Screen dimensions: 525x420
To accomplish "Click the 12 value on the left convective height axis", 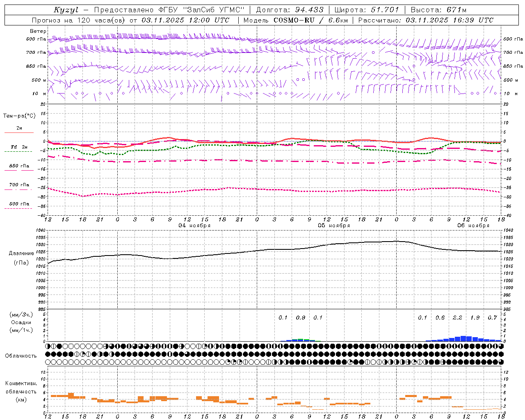I will pyautogui.click(x=44, y=372).
